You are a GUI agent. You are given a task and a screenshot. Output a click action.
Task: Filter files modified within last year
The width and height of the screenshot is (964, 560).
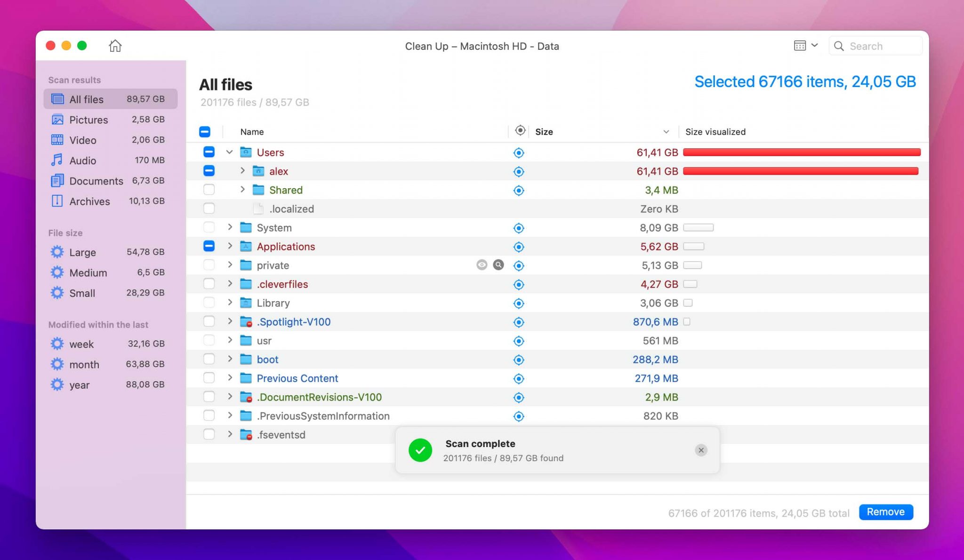pyautogui.click(x=111, y=384)
